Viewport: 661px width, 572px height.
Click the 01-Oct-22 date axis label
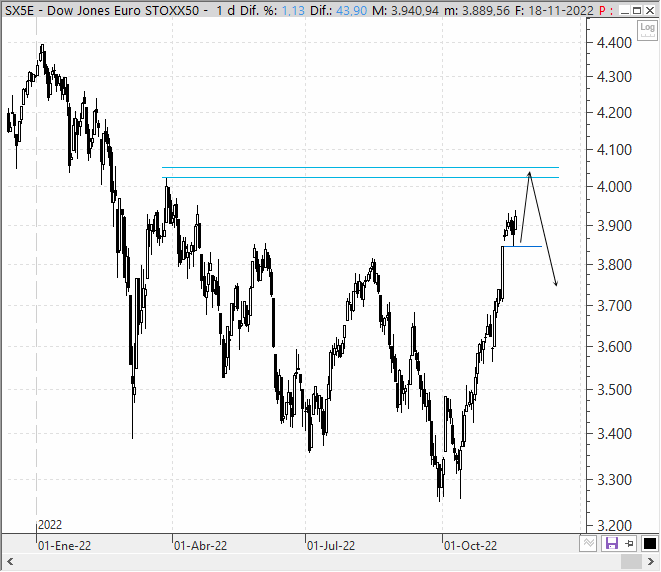(x=470, y=546)
